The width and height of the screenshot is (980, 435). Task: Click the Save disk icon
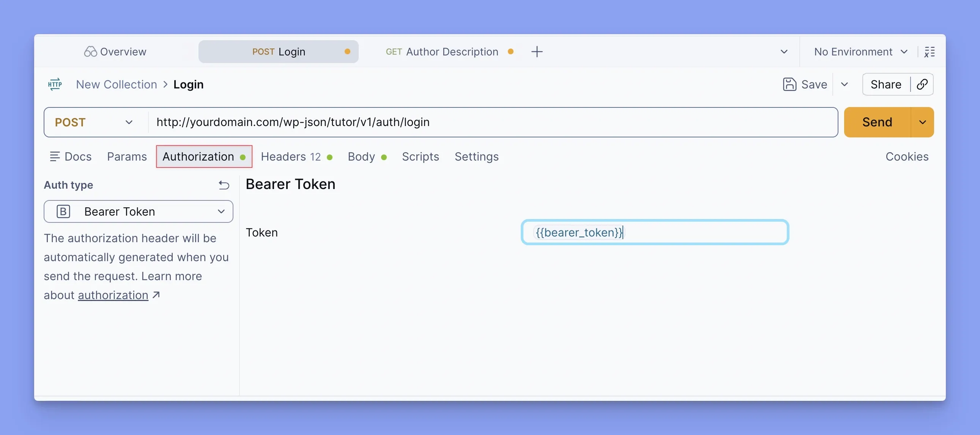tap(789, 84)
